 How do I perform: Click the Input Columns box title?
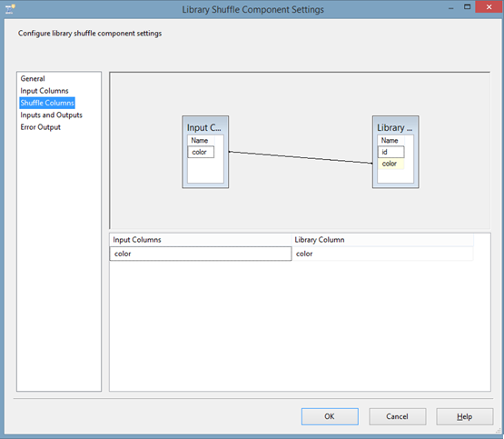pos(204,127)
